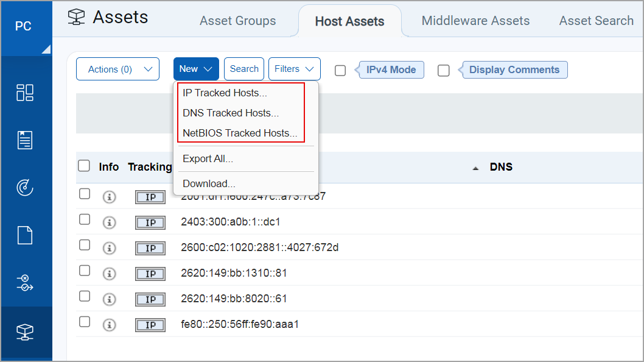The height and width of the screenshot is (362, 644).
Task: Open the Actions dropdown
Action: (117, 69)
